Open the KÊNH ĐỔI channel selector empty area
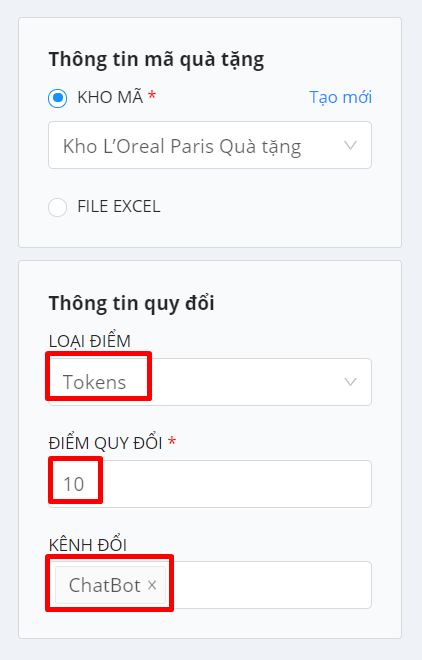The image size is (422, 660). 269,585
